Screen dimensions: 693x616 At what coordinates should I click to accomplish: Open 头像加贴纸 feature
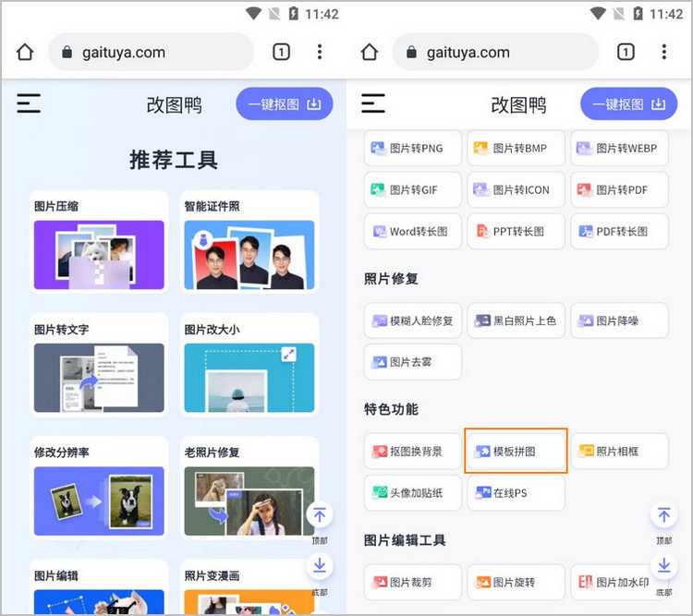(x=413, y=493)
